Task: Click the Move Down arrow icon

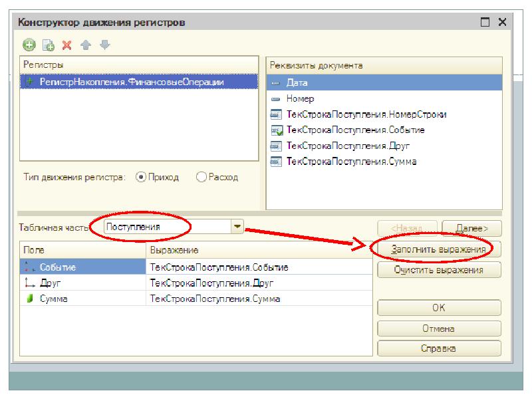Action: click(x=104, y=45)
